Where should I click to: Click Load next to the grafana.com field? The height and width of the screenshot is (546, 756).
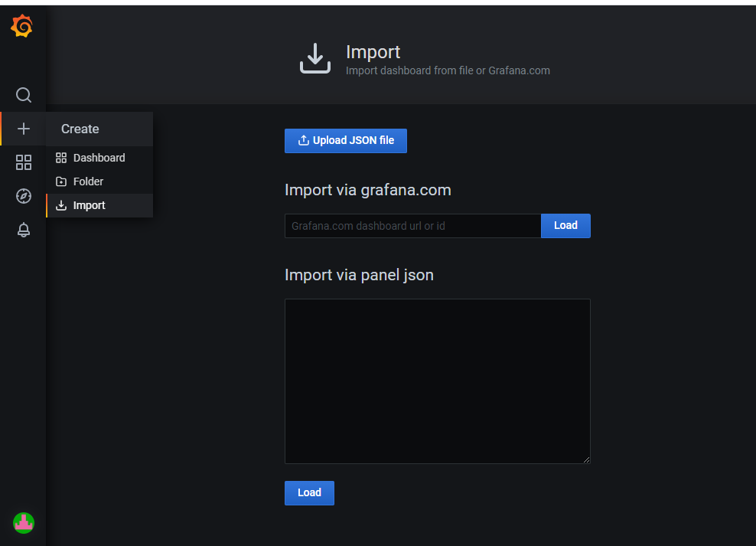pos(565,226)
